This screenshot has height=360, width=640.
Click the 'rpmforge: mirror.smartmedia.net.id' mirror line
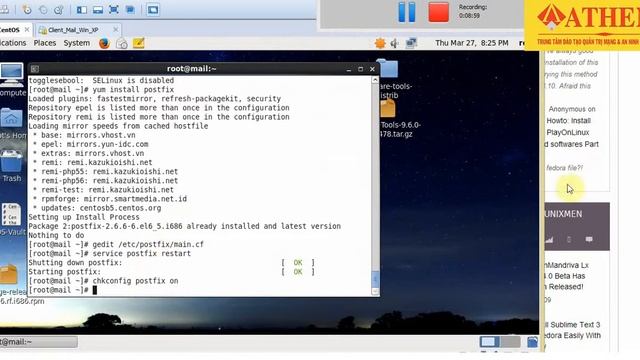tap(110, 199)
